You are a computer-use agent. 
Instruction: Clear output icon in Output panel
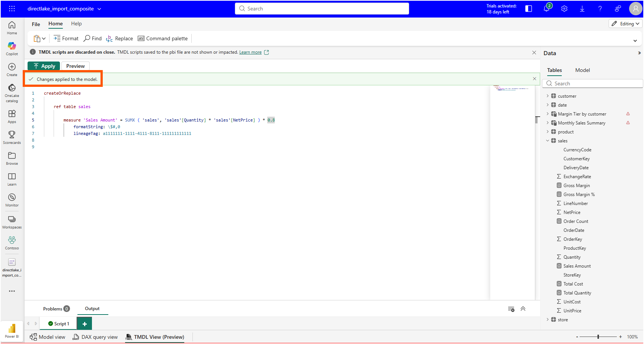[x=511, y=309]
